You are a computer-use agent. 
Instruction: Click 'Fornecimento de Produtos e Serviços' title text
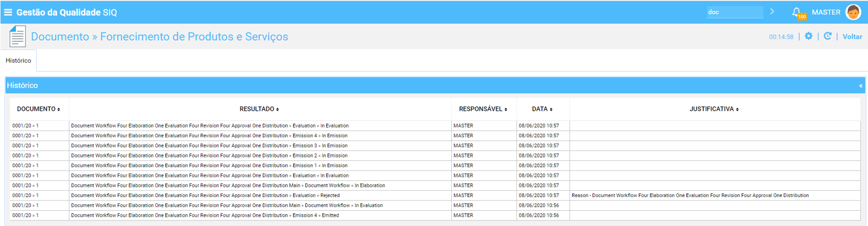click(x=194, y=37)
